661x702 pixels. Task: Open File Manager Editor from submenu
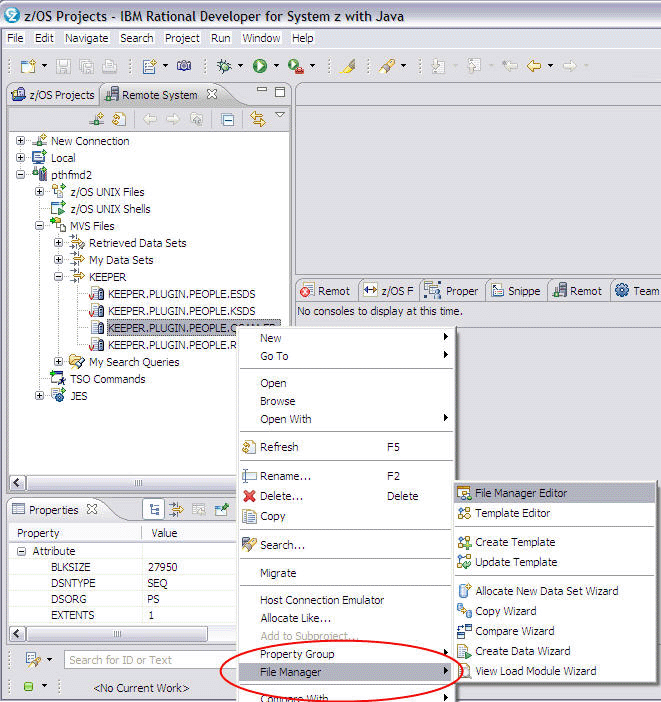tap(520, 493)
